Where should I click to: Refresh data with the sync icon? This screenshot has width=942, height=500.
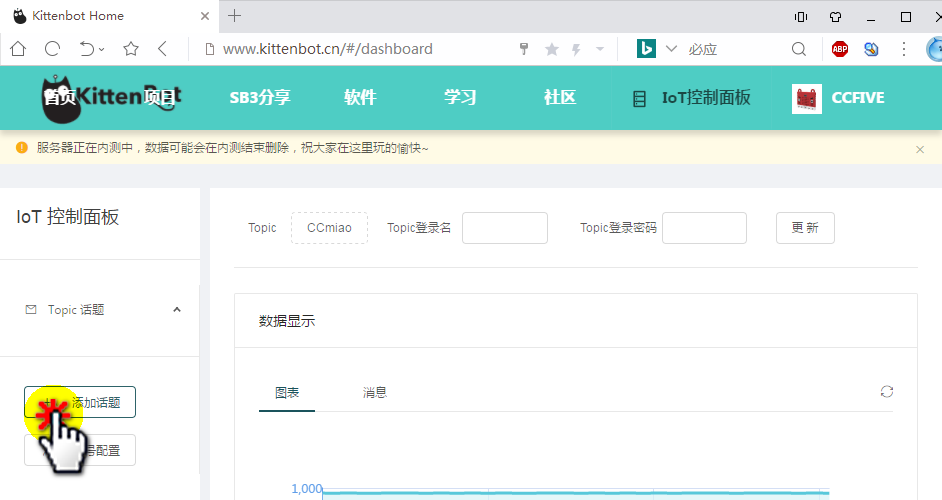pyautogui.click(x=887, y=392)
